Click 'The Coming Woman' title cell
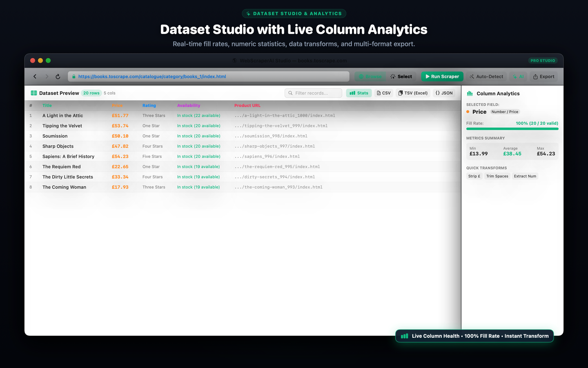 [x=65, y=187]
